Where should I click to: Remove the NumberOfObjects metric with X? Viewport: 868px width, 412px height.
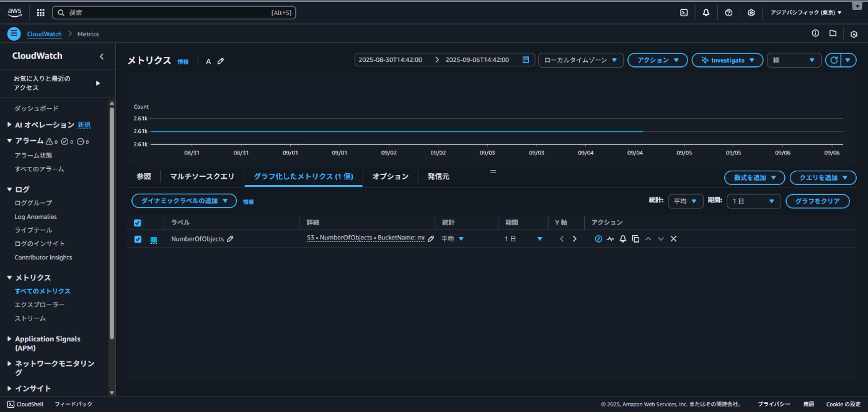click(673, 239)
